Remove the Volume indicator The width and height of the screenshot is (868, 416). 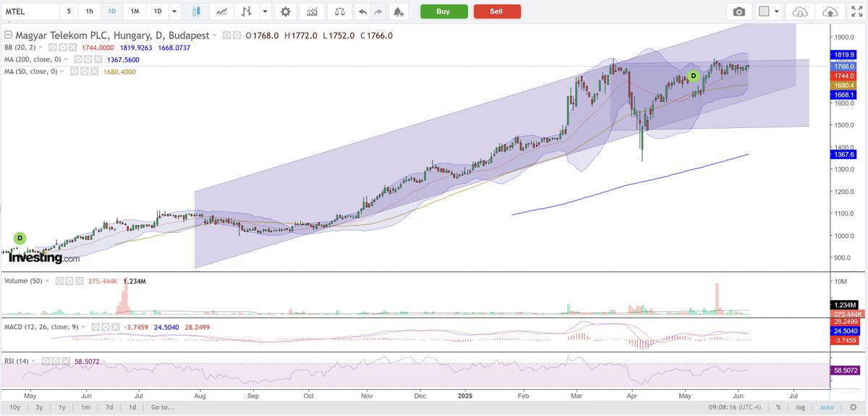[x=80, y=281]
